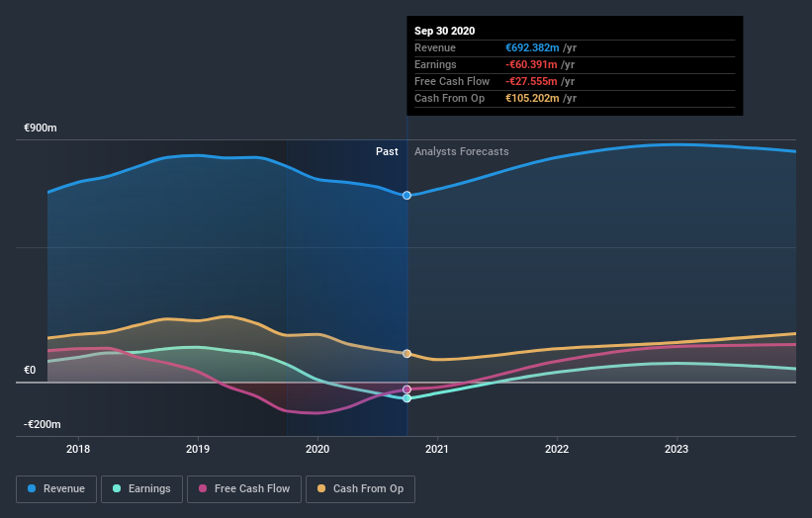Click the 2022 x-axis label

point(557,449)
